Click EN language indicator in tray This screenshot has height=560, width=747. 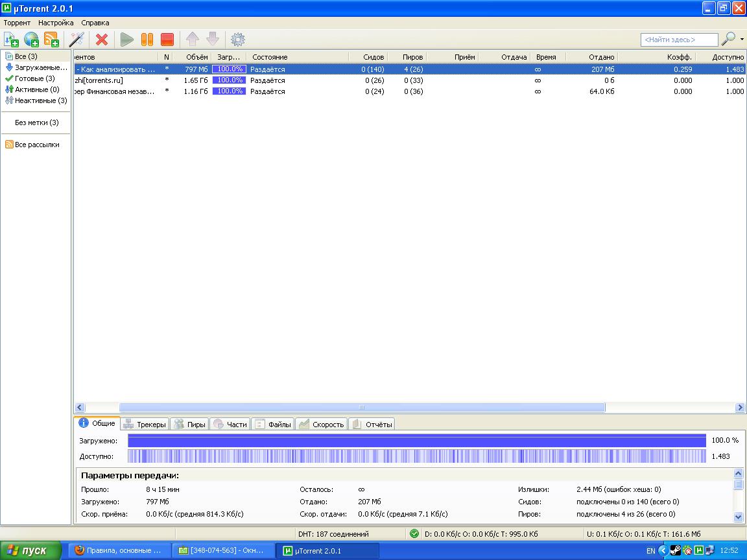(x=651, y=551)
